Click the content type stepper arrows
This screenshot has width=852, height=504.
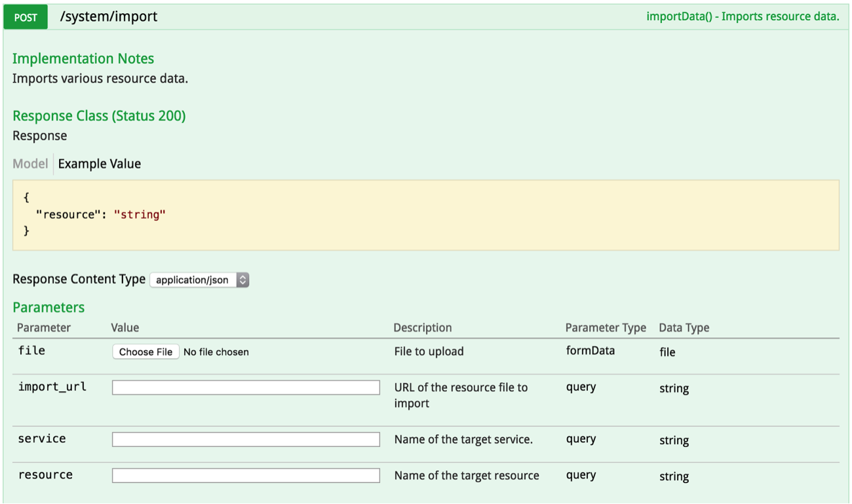click(x=242, y=279)
